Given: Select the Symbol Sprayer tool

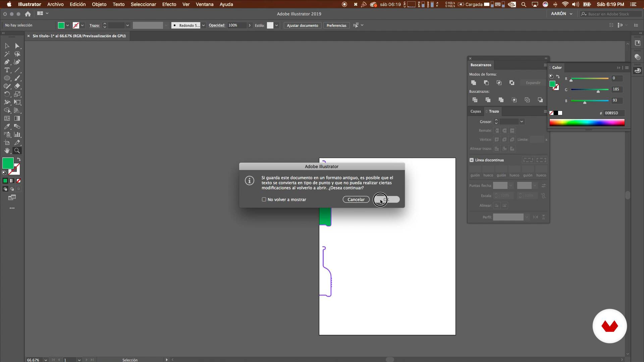Looking at the screenshot, I should tap(7, 134).
